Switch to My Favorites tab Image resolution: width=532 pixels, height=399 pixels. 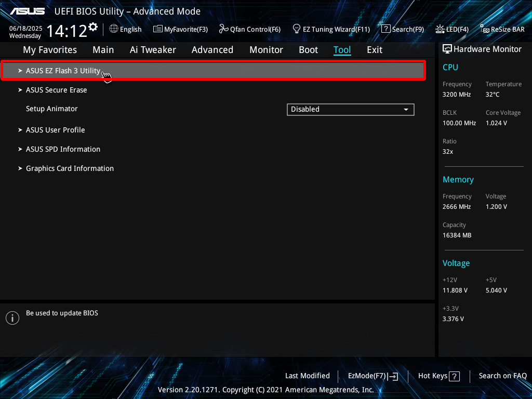coord(50,50)
